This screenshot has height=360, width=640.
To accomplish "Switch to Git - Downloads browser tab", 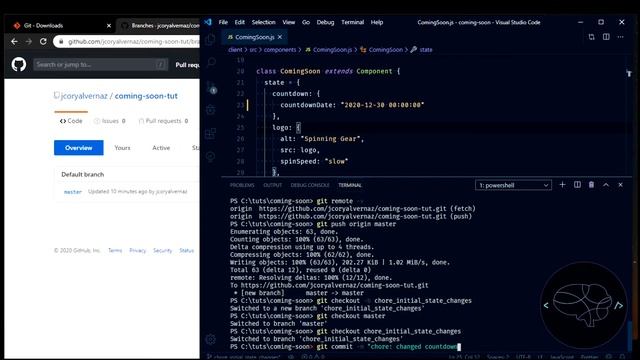I will pyautogui.click(x=61, y=25).
